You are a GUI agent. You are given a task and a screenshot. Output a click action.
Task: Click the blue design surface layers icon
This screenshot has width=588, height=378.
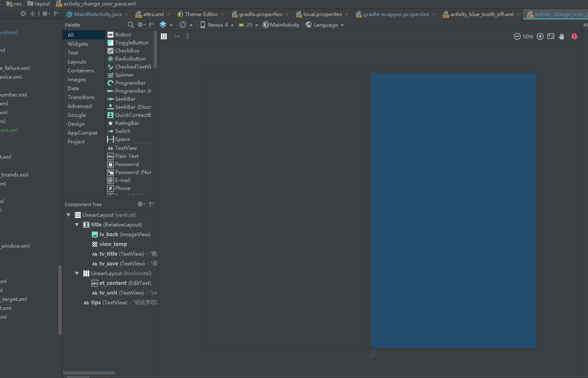163,25
